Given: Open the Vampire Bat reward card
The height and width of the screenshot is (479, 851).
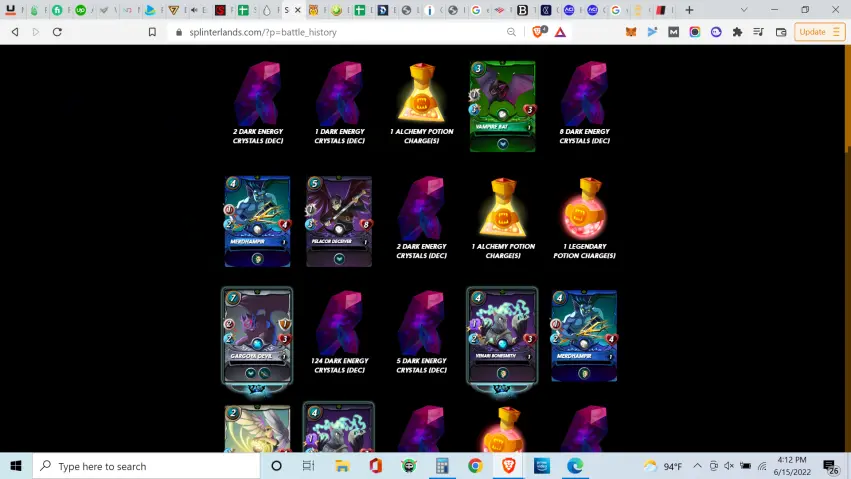Looking at the screenshot, I should point(503,106).
